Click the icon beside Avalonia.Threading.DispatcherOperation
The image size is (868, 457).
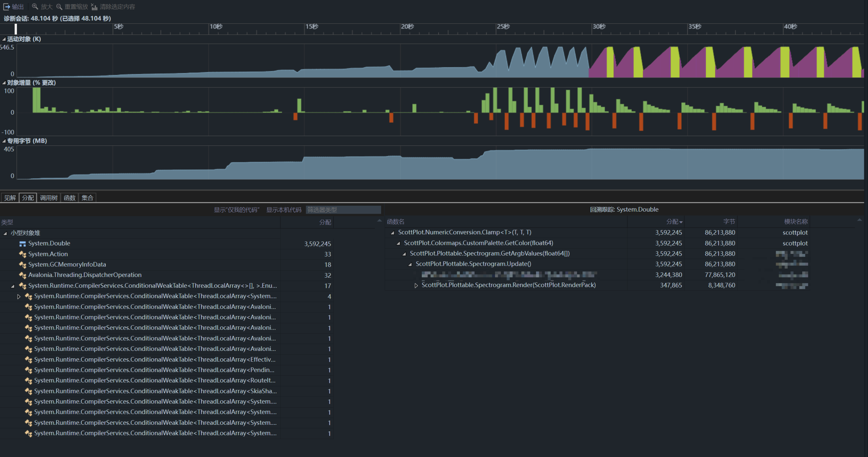[x=23, y=275]
